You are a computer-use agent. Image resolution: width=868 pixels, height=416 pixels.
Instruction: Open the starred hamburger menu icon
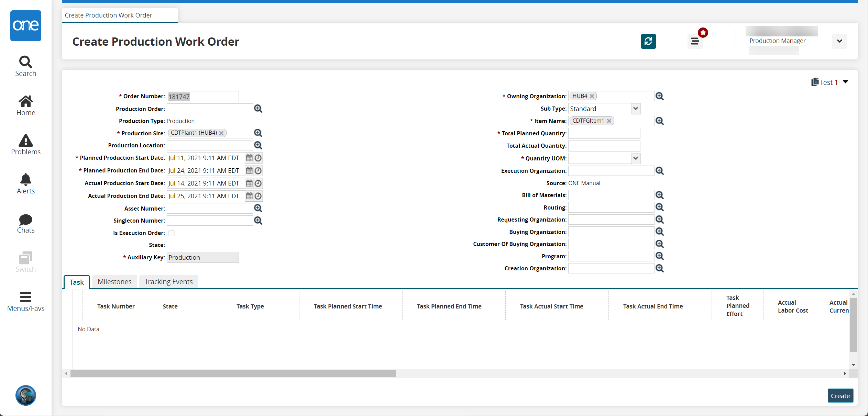[695, 41]
